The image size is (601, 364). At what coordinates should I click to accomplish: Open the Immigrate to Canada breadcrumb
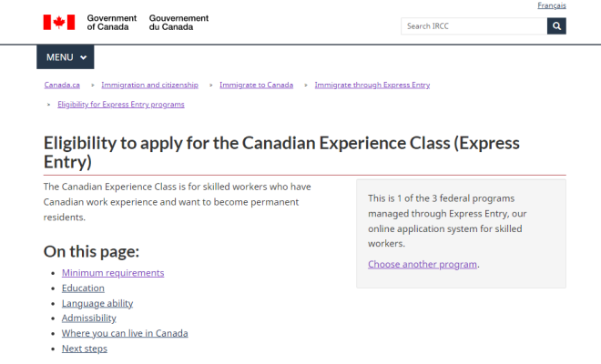pyautogui.click(x=256, y=85)
